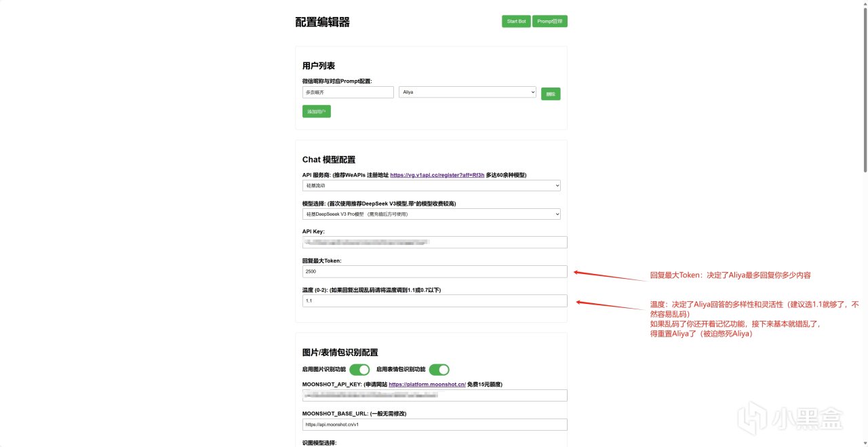Screen dimensions: 868x447
Task: Click 添加用户 button
Action: [317, 111]
